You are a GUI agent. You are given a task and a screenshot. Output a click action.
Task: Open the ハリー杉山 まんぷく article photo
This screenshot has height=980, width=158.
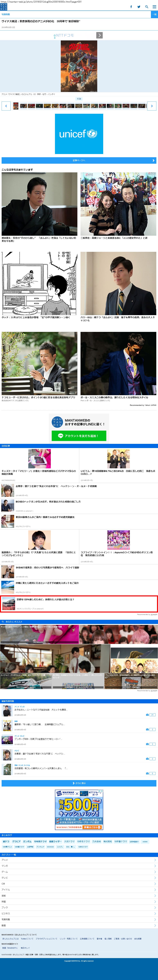click(x=118, y=283)
